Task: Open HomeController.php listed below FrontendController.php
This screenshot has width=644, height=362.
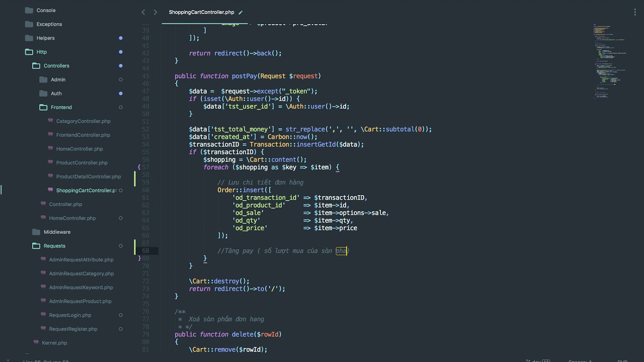Action: (x=79, y=149)
